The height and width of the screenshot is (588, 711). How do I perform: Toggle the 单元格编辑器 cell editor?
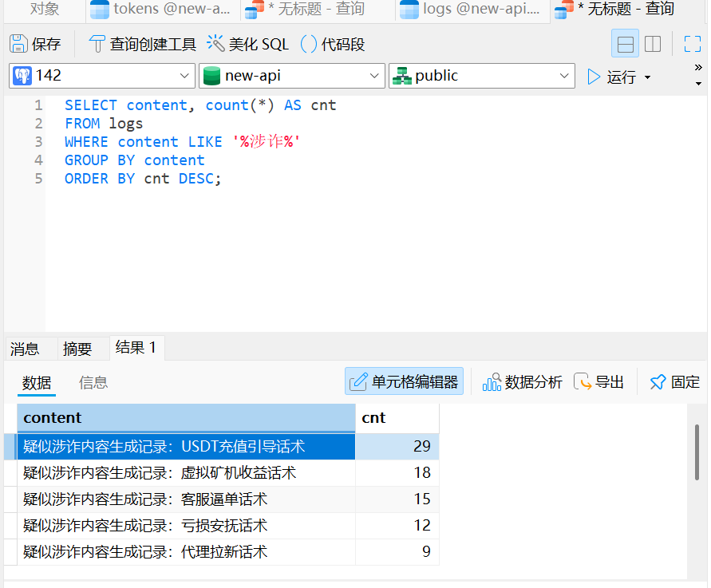pyautogui.click(x=404, y=381)
